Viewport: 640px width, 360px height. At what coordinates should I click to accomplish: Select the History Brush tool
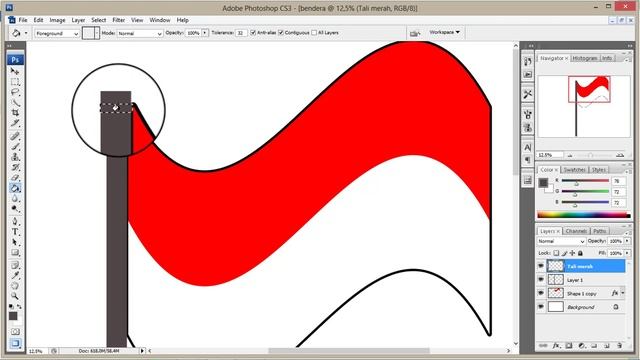(x=15, y=167)
